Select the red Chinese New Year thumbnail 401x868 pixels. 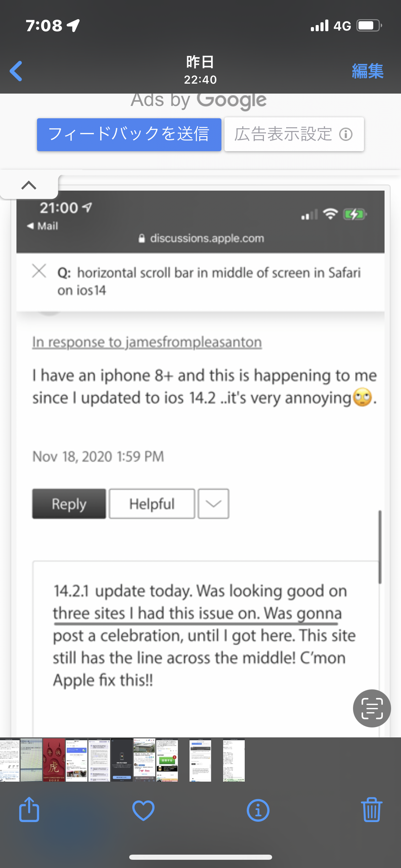tap(54, 760)
